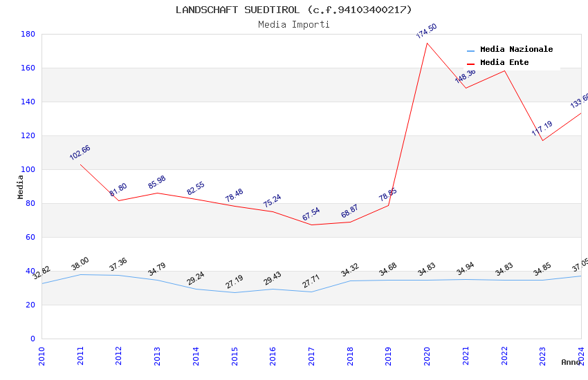Click the red Media Ente legend swatch
Image resolution: width=588 pixels, height=380 pixels.
[470, 64]
